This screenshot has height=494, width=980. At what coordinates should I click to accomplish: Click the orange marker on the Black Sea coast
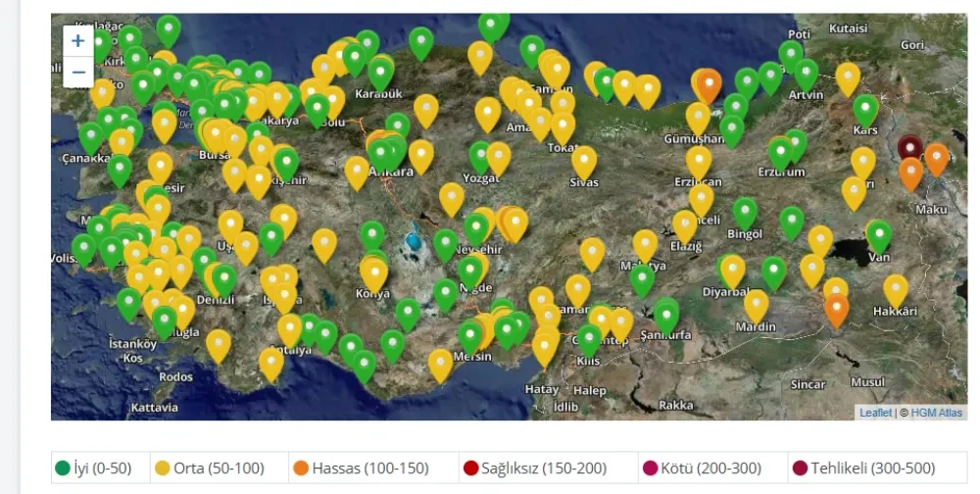pyautogui.click(x=708, y=83)
